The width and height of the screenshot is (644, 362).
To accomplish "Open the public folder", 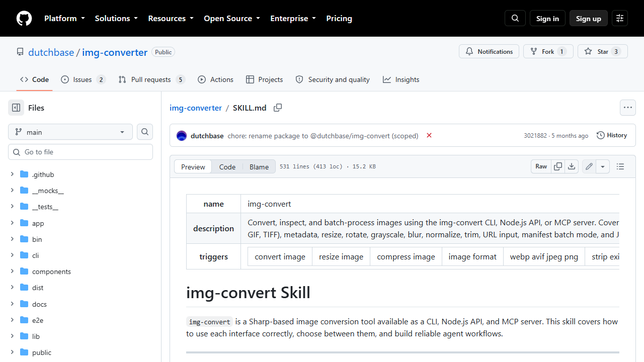I will pos(42,352).
